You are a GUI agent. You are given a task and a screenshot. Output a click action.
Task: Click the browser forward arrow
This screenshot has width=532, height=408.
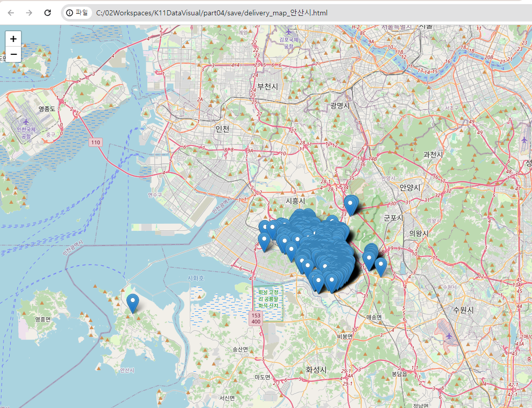(29, 13)
